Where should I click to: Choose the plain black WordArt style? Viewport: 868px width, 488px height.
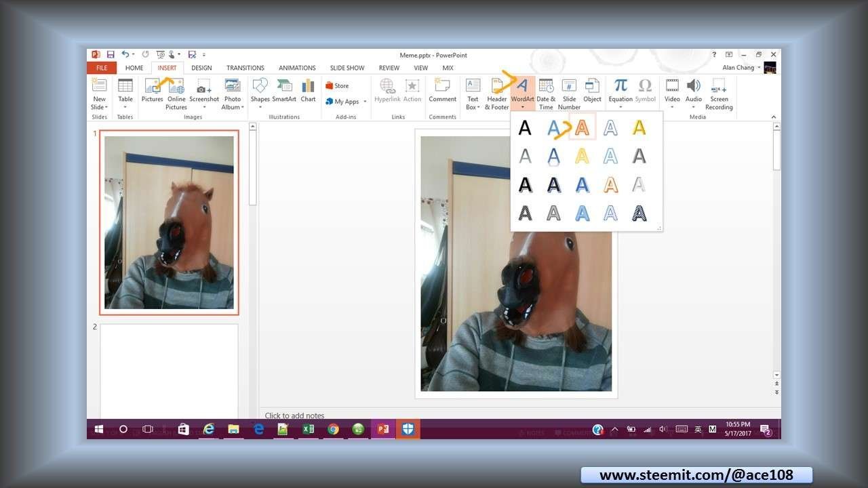(x=525, y=127)
